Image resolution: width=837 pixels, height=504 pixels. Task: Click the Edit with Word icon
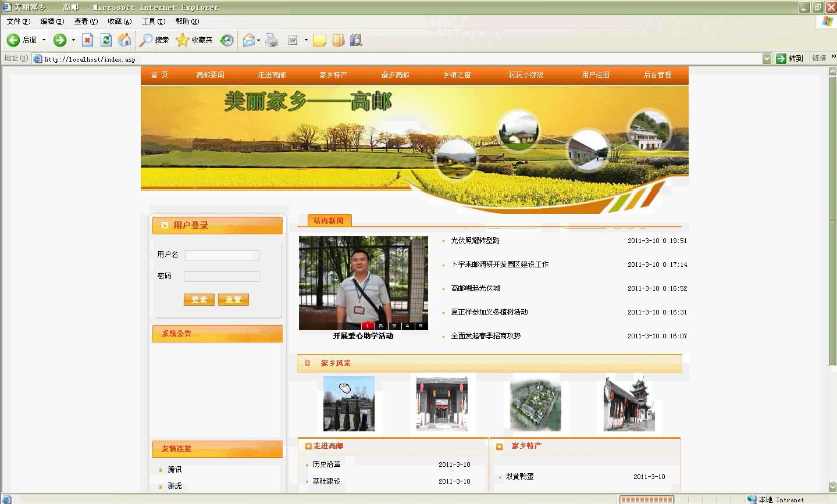(x=293, y=40)
